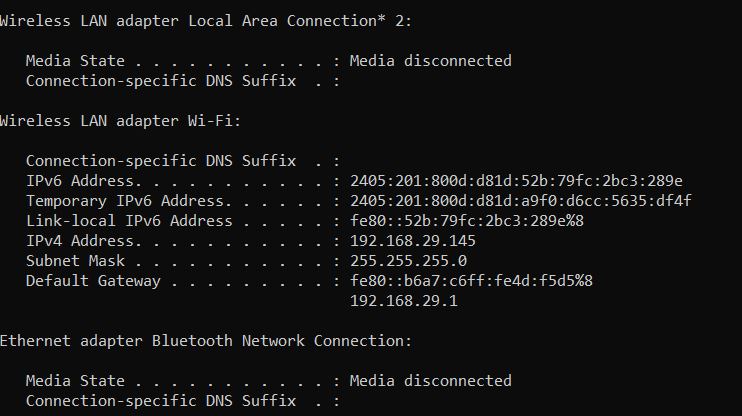The image size is (742, 416).
Task: Click the Subnet Mask value 255.255.255.0
Action: tap(408, 261)
